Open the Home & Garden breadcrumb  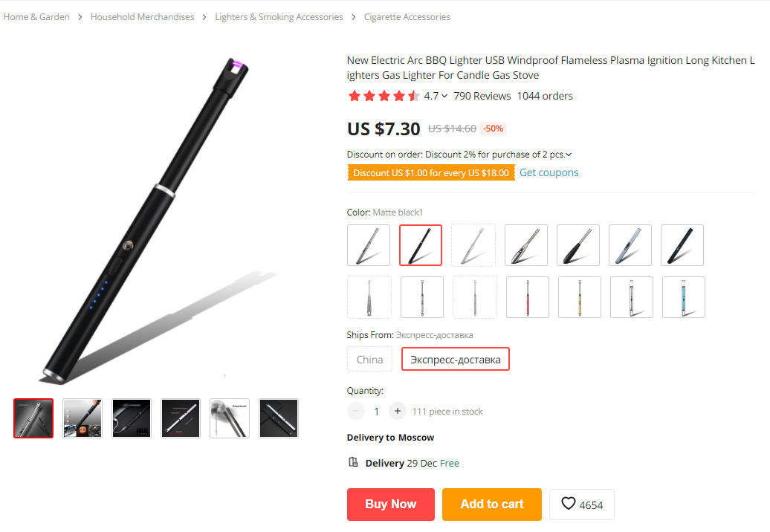pos(36,16)
